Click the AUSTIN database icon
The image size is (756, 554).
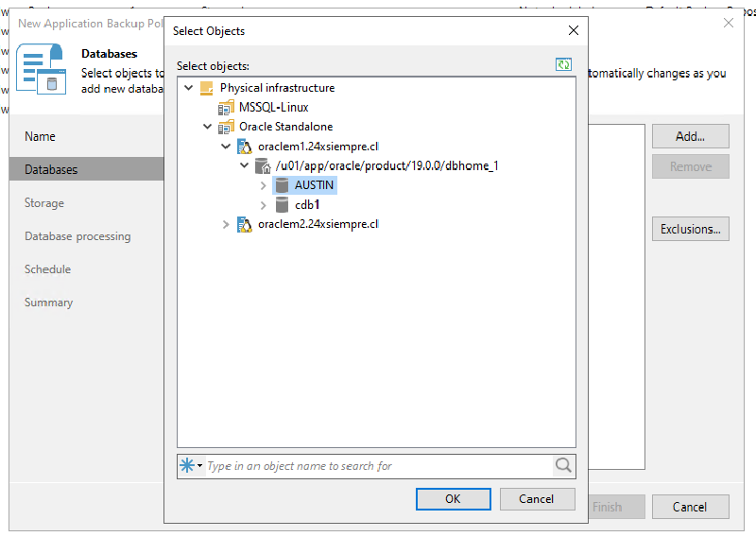click(282, 185)
